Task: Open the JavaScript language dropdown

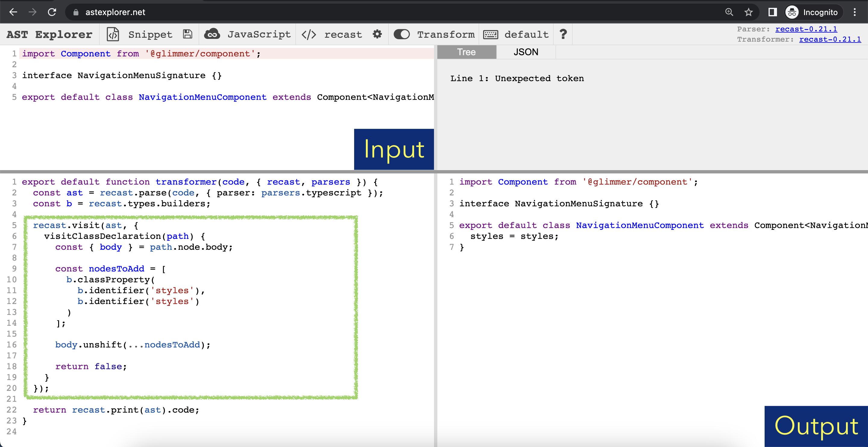Action: point(259,34)
